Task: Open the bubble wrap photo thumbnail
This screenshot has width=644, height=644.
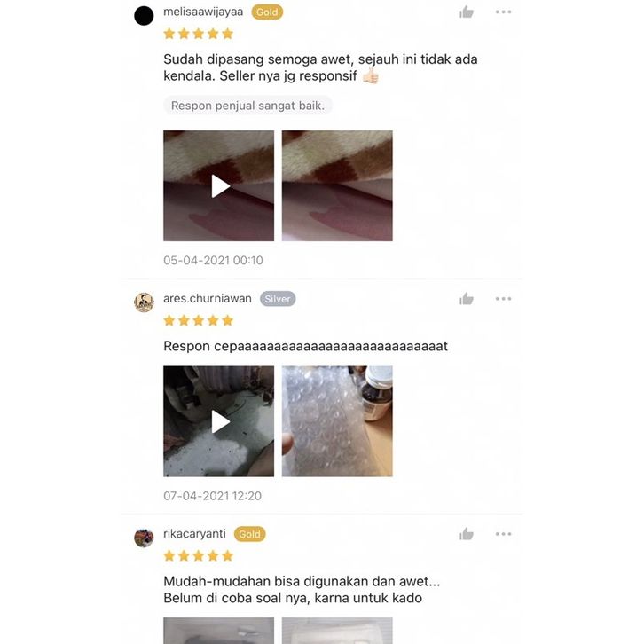Action: pyautogui.click(x=337, y=421)
